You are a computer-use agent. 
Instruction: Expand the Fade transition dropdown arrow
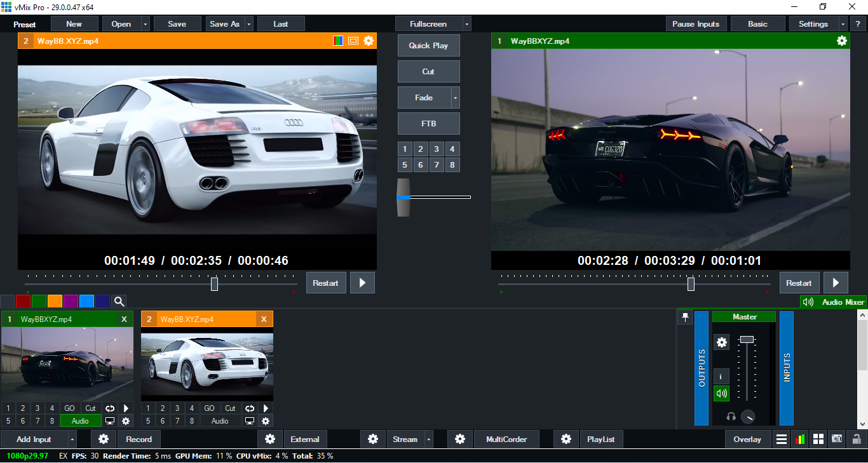click(x=455, y=98)
